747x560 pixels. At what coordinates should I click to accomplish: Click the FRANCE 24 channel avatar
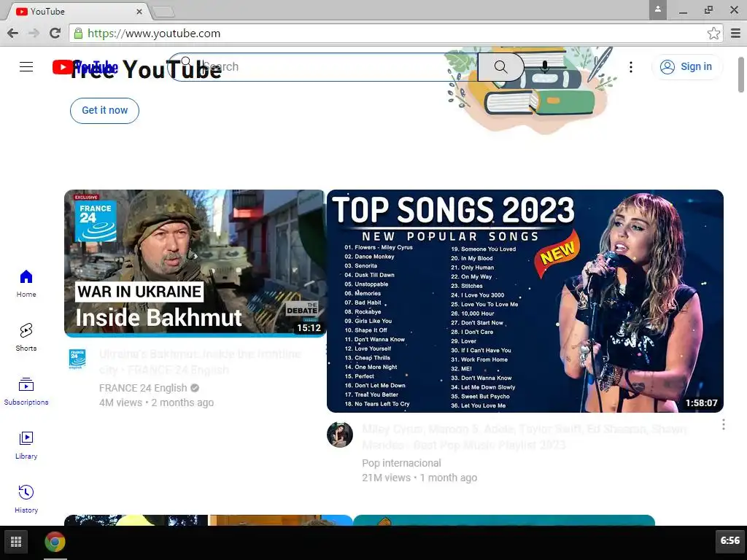(x=77, y=359)
